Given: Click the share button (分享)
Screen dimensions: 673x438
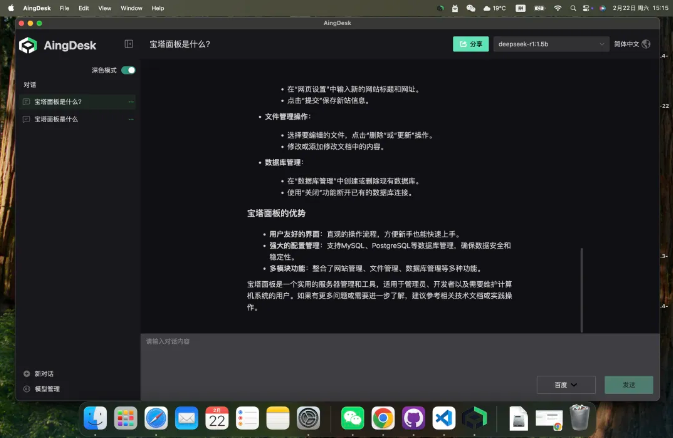Looking at the screenshot, I should click(471, 44).
